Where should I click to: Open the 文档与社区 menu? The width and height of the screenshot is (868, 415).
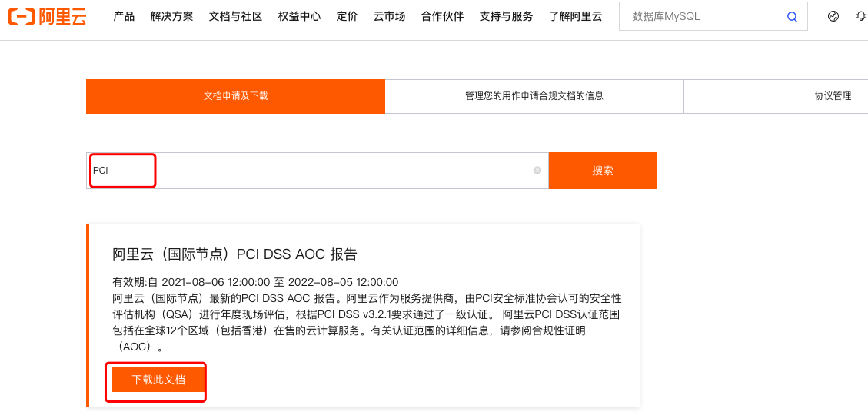[x=235, y=16]
